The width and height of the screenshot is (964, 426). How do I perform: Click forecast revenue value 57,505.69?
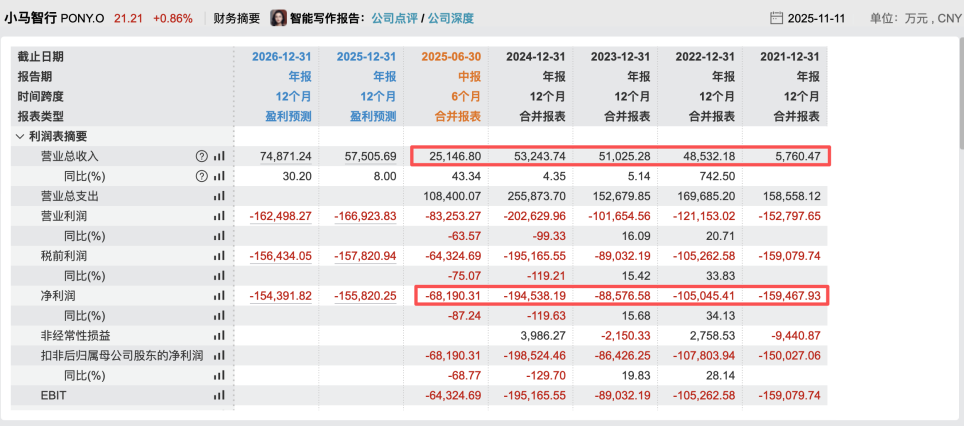[371, 157]
